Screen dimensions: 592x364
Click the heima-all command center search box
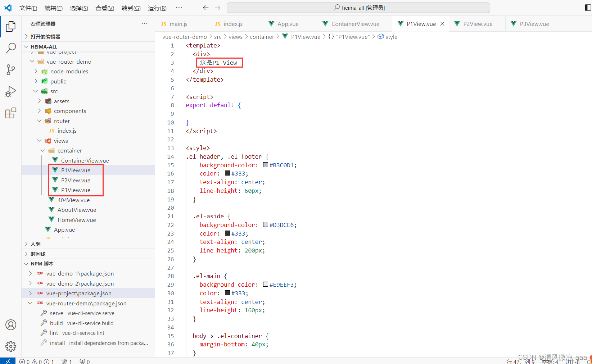coord(358,8)
